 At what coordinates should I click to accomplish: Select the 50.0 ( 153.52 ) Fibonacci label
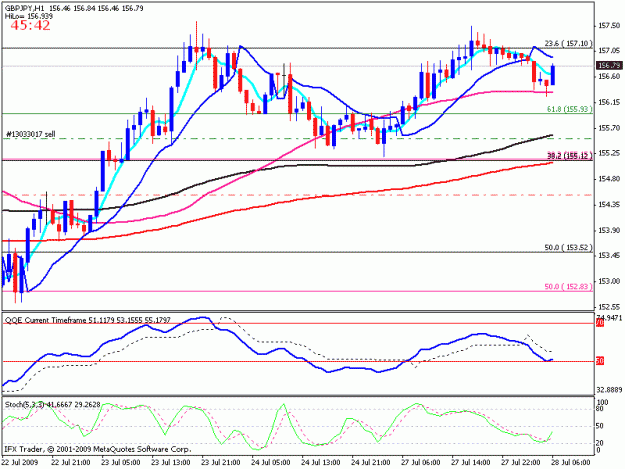(x=568, y=247)
